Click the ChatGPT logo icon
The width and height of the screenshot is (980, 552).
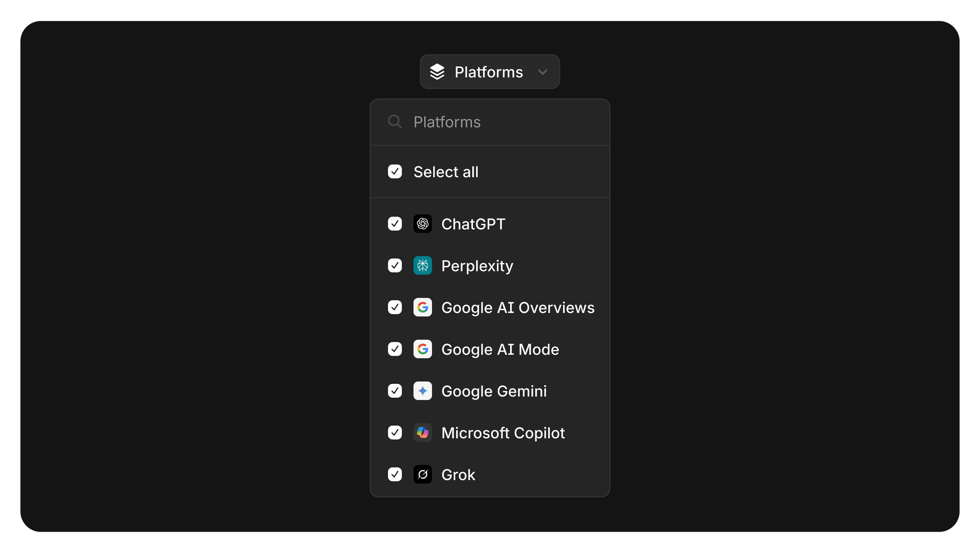422,224
